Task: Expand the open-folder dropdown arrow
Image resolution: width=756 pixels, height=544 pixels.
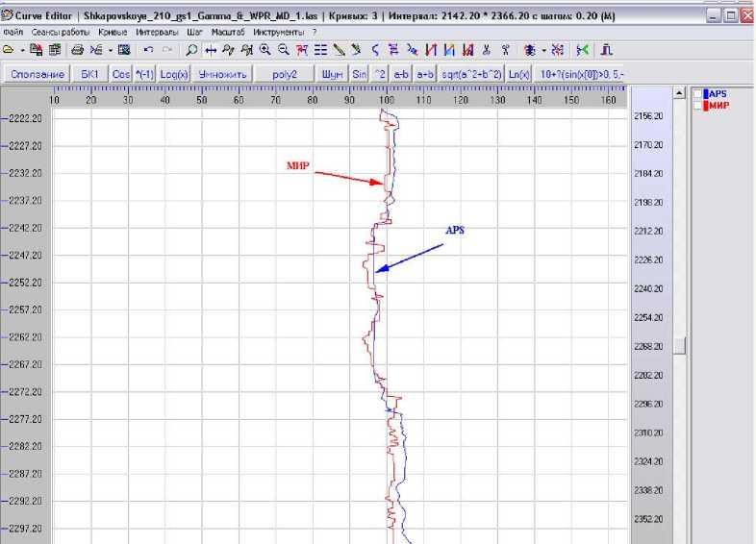Action: coord(22,50)
